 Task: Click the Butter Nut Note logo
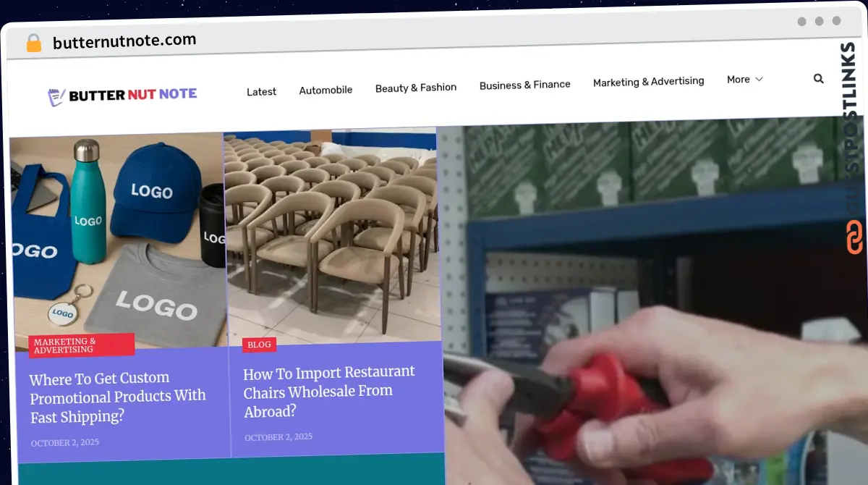pyautogui.click(x=122, y=95)
